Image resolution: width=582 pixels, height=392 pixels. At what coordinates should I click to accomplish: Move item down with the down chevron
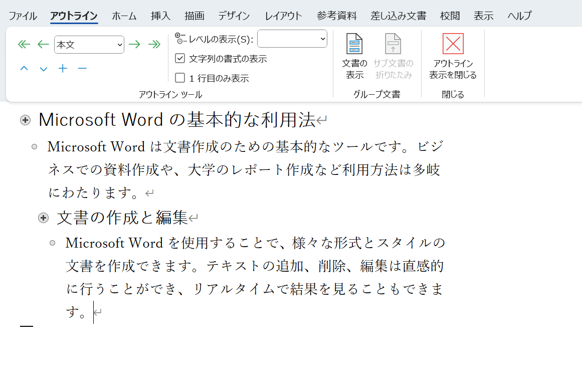(44, 69)
